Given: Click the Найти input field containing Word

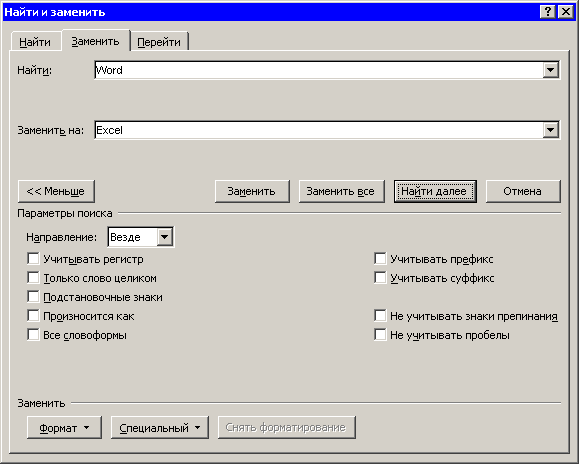Looking at the screenshot, I should (319, 70).
